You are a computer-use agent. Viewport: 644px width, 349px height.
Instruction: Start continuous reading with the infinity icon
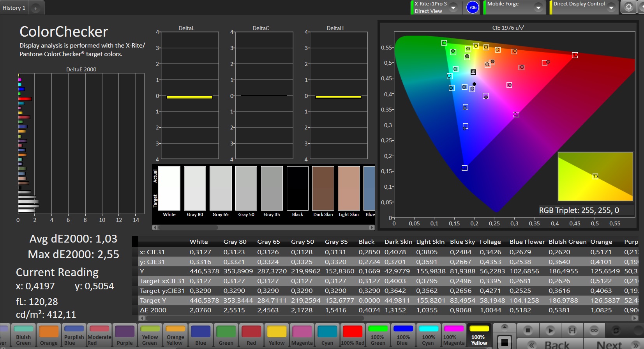tap(594, 330)
